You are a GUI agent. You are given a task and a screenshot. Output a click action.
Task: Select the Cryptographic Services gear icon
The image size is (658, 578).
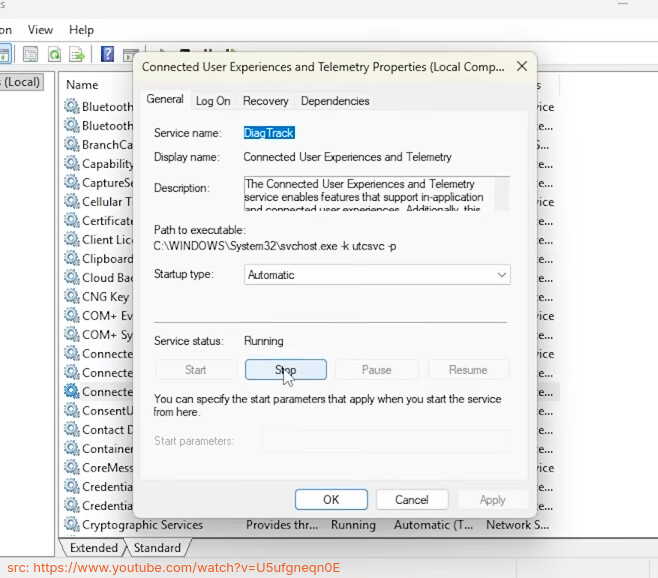tap(71, 525)
